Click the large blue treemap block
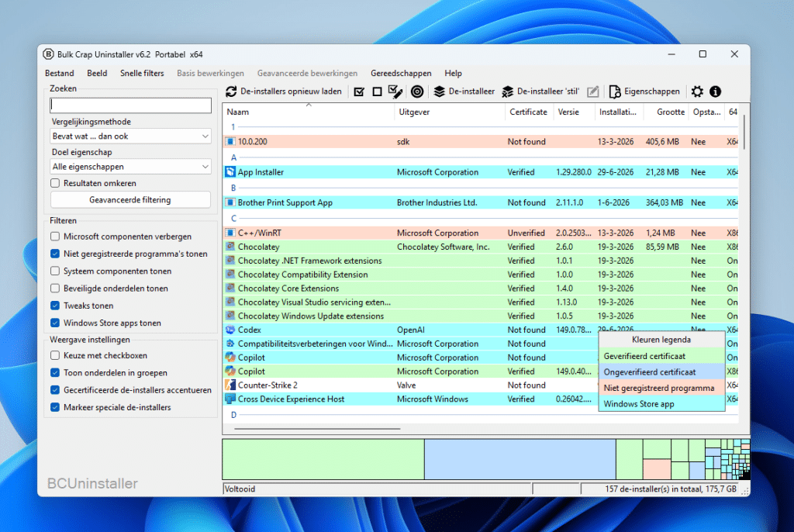794x532 pixels. coord(520,459)
